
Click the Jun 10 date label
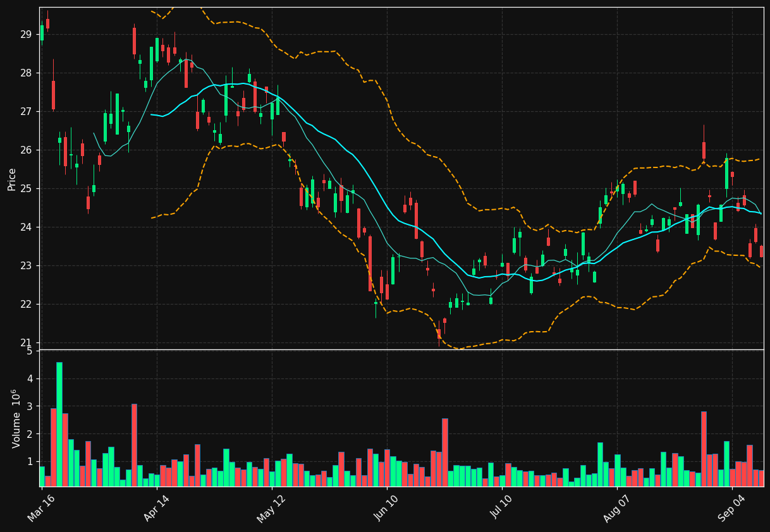(386, 509)
